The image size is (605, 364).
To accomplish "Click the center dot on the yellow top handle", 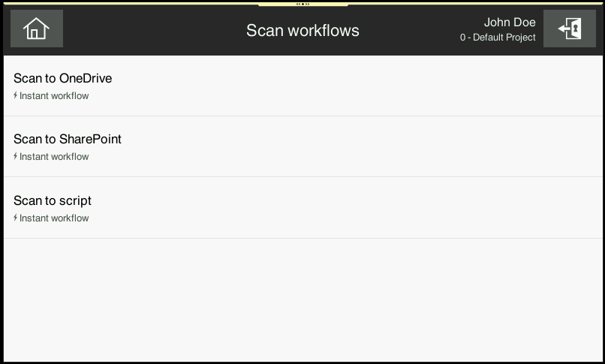I will (x=302, y=4).
